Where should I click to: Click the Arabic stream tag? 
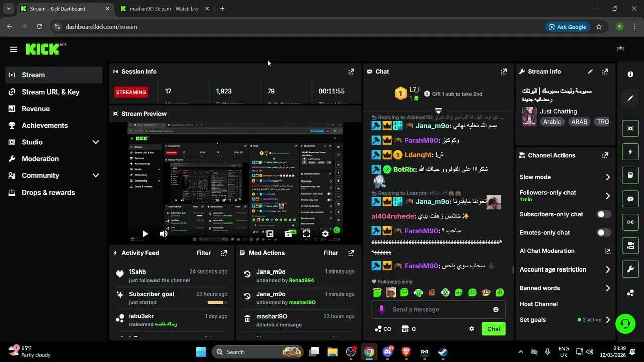552,122
